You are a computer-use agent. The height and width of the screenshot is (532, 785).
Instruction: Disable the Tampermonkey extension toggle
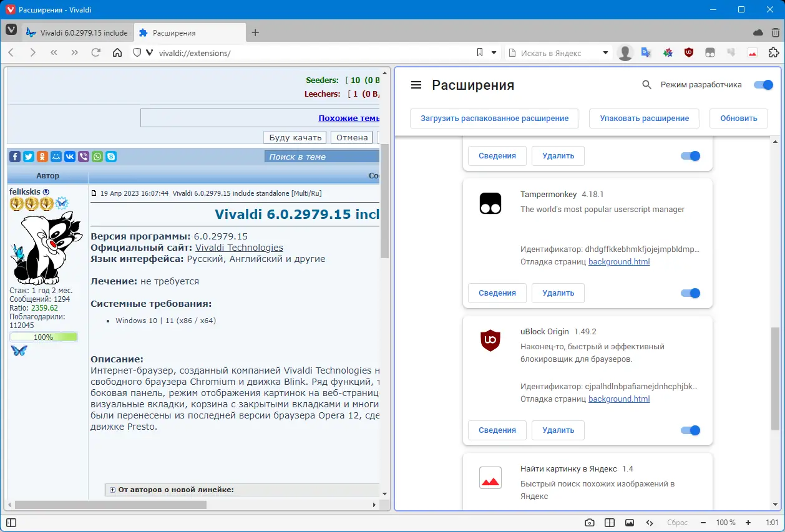[x=691, y=293]
